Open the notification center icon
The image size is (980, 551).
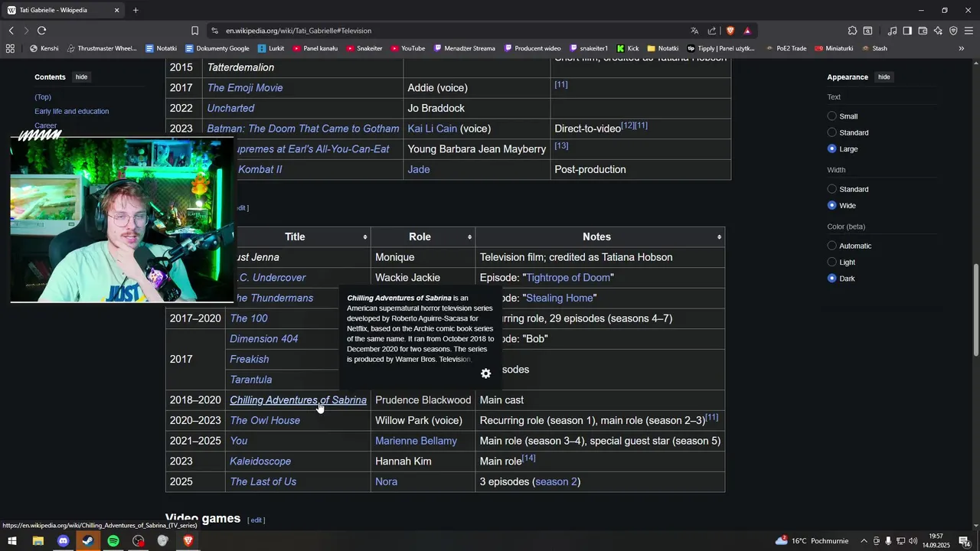pos(964,541)
